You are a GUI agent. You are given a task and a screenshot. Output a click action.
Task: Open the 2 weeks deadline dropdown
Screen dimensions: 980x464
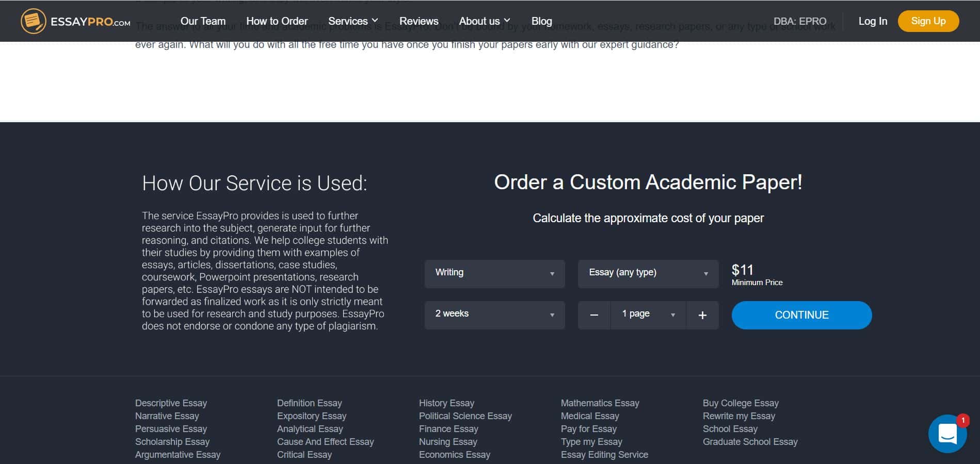(x=494, y=315)
